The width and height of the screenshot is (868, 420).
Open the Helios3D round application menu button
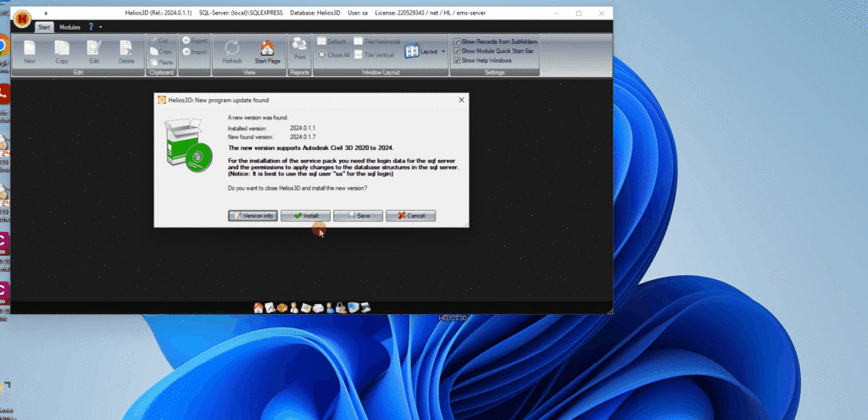pos(22,19)
